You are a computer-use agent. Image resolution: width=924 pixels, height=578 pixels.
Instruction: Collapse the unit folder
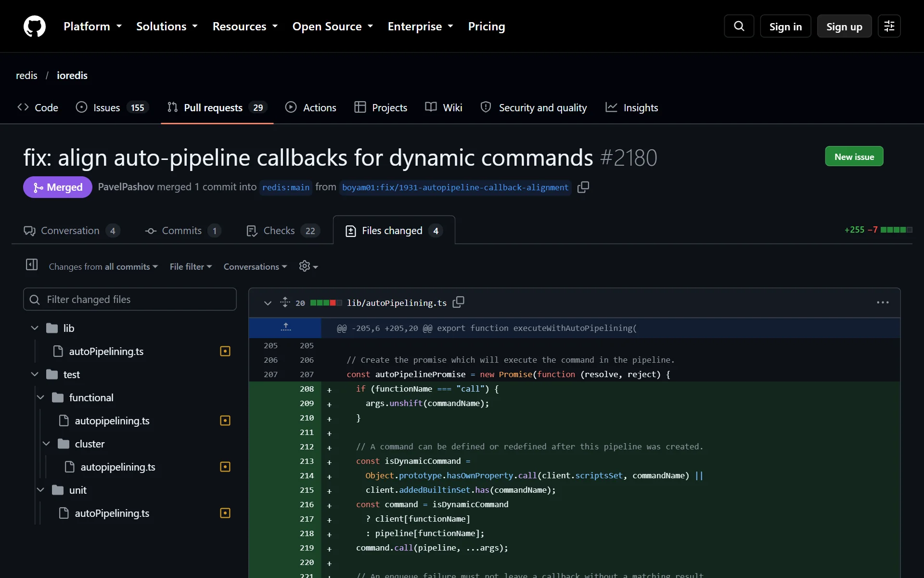(x=40, y=490)
